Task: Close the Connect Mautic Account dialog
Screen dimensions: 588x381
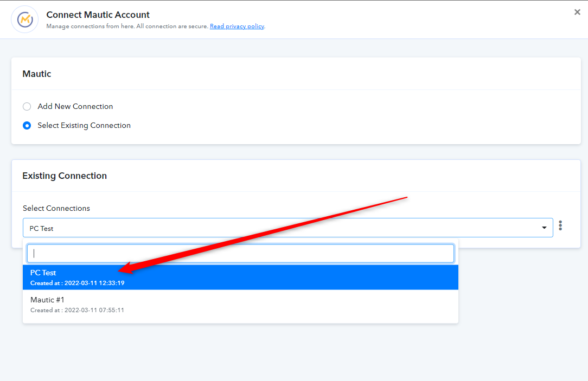Action: coord(577,12)
